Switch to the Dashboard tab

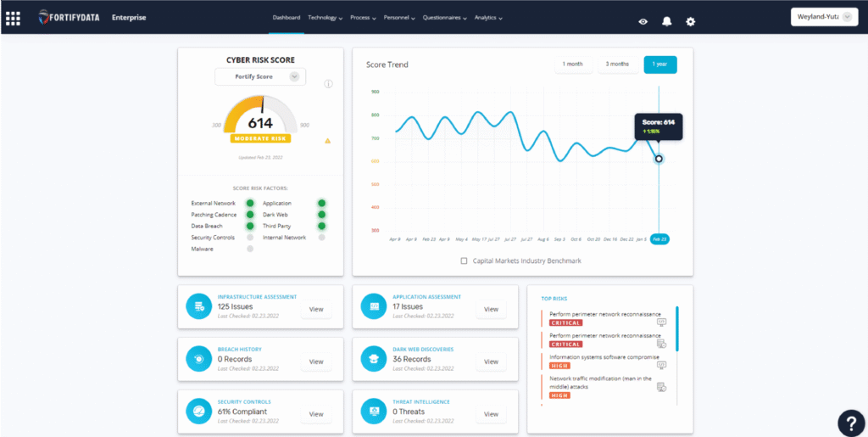286,17
